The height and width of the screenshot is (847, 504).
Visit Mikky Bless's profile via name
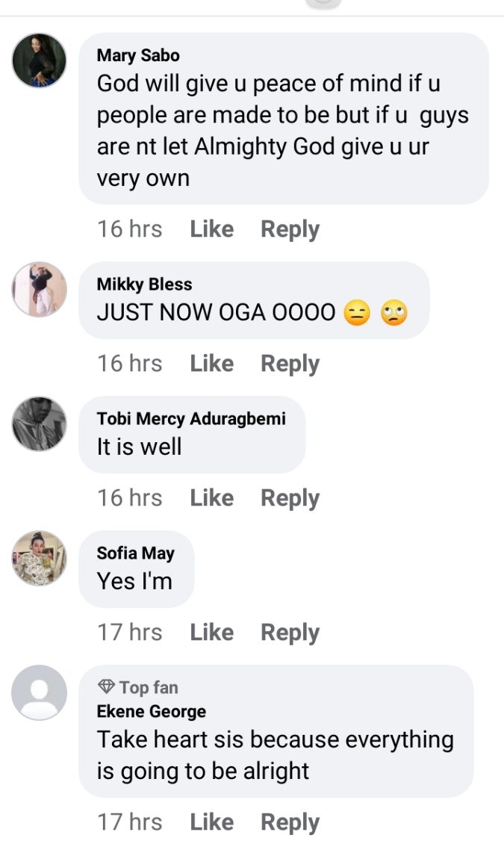pos(144,284)
